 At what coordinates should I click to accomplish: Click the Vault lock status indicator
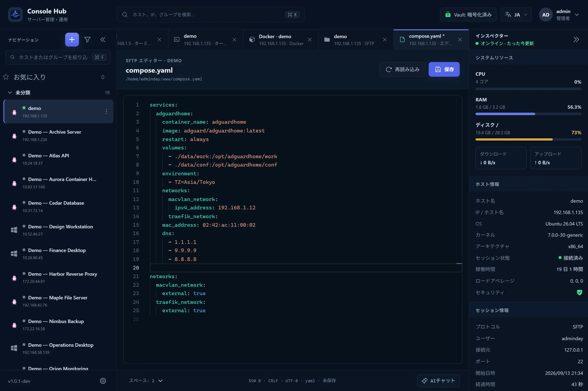(x=468, y=15)
